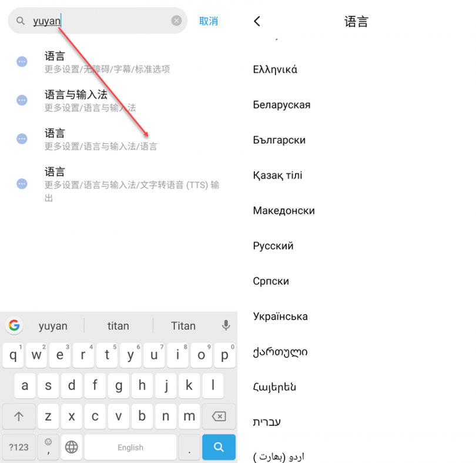Open 语言与输入法 search result
Screen dimensions: 476x463
coord(118,100)
